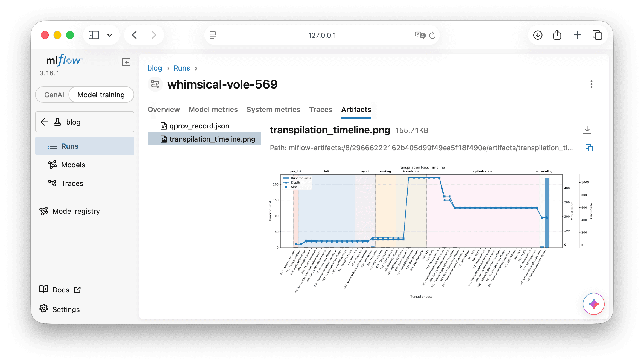Click the whimsical-vole-569 run title
The height and width of the screenshot is (364, 644).
[x=223, y=84]
